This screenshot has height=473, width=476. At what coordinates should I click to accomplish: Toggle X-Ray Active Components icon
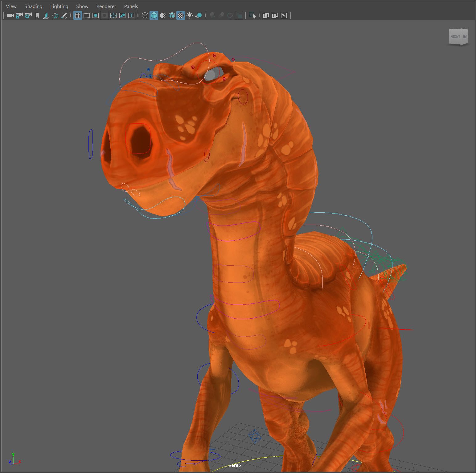[275, 15]
